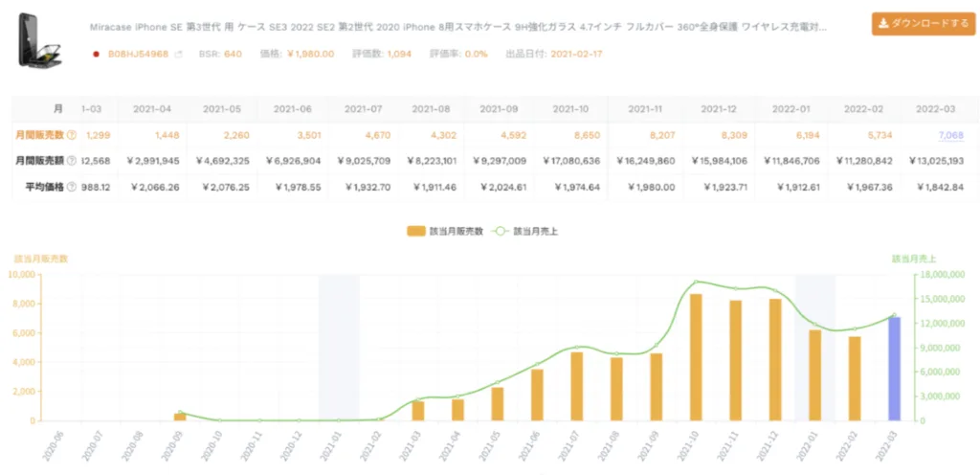Click the 月間販売数 row label

(x=39, y=134)
